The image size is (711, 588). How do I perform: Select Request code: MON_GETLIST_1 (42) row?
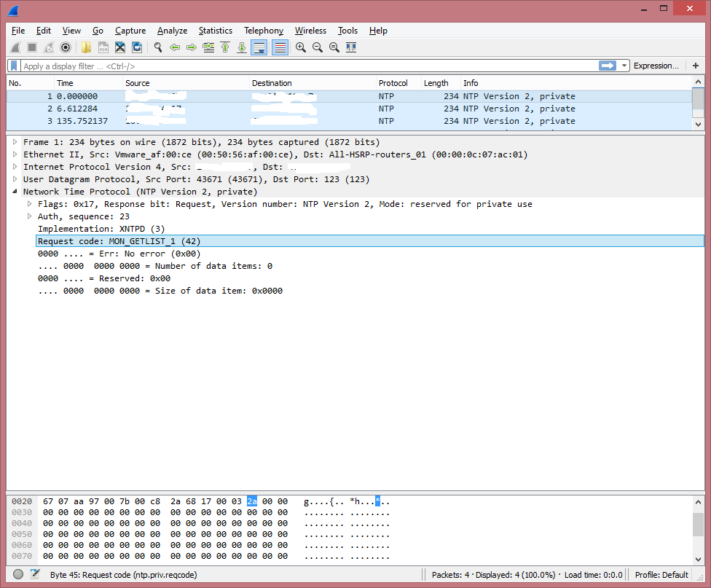(x=369, y=241)
